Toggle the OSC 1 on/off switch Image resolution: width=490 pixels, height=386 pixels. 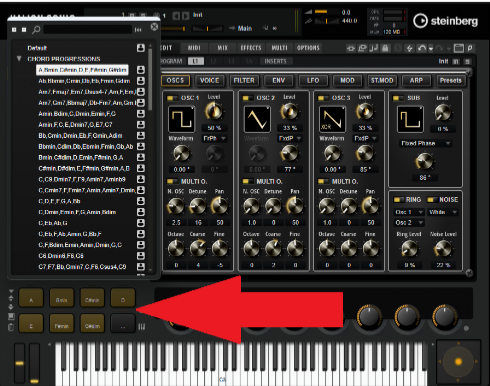(172, 98)
